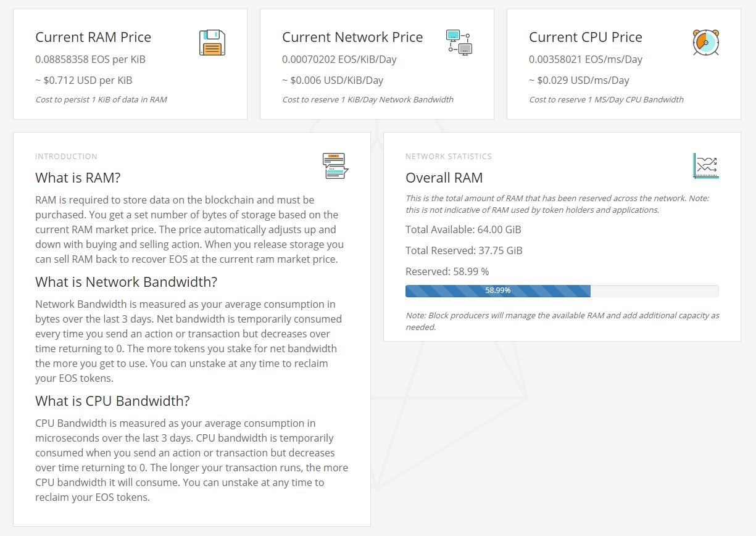The height and width of the screenshot is (536, 756).
Task: Click the What is Network Bandwidth? heading
Action: click(126, 282)
